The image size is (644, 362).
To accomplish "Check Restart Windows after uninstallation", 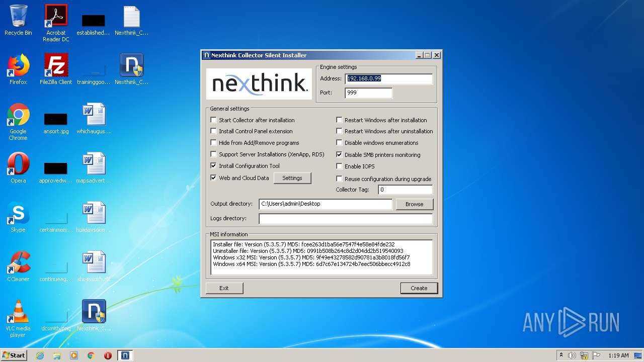I will click(340, 131).
